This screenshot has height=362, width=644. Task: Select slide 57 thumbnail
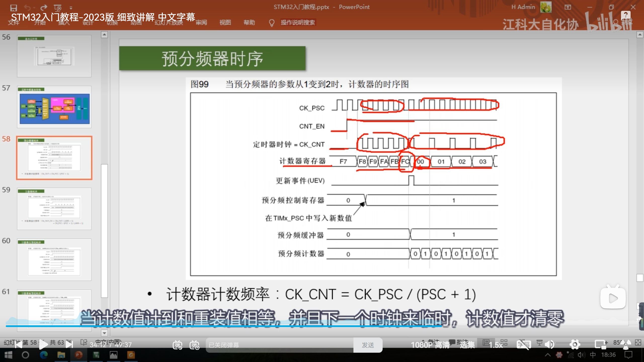(54, 107)
